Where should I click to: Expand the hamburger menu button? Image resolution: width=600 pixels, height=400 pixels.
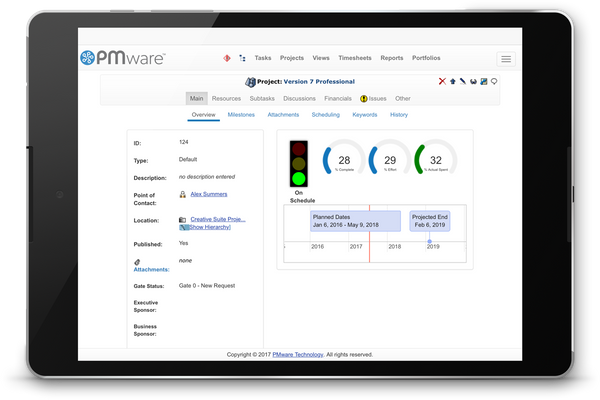coord(506,59)
